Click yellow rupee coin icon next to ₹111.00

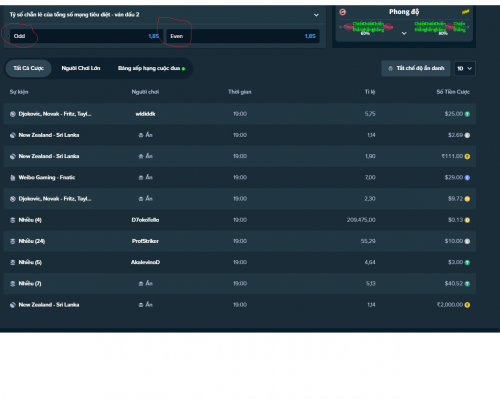pyautogui.click(x=467, y=156)
